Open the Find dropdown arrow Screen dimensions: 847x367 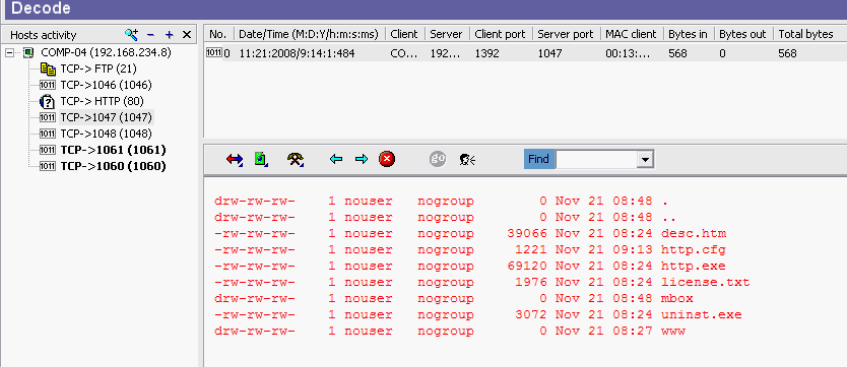(x=646, y=160)
